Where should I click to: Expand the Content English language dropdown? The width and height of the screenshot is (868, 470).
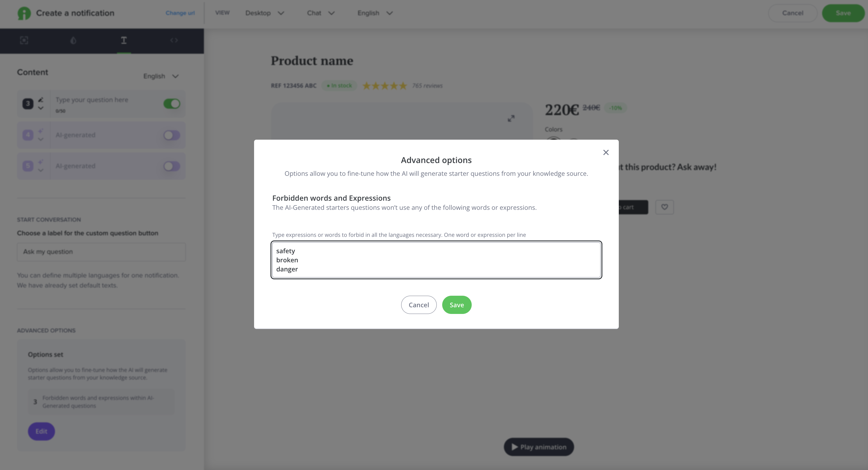[161, 76]
